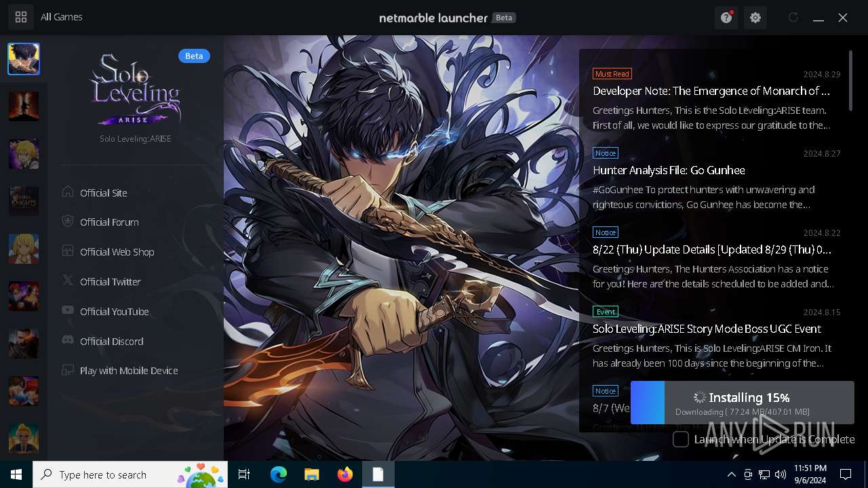This screenshot has height=488, width=868.
Task: Click the YouTube logo icon
Action: coord(68,310)
